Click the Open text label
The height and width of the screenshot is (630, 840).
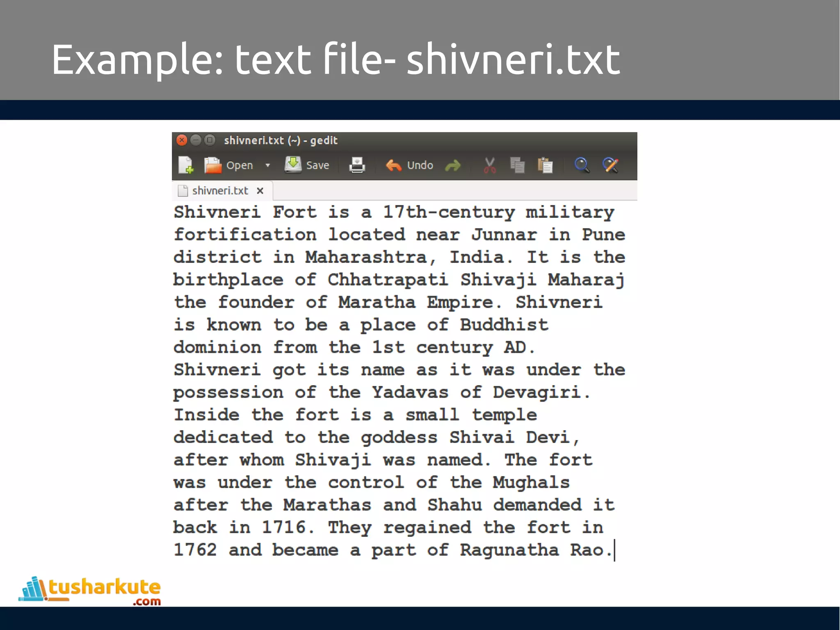coord(240,165)
